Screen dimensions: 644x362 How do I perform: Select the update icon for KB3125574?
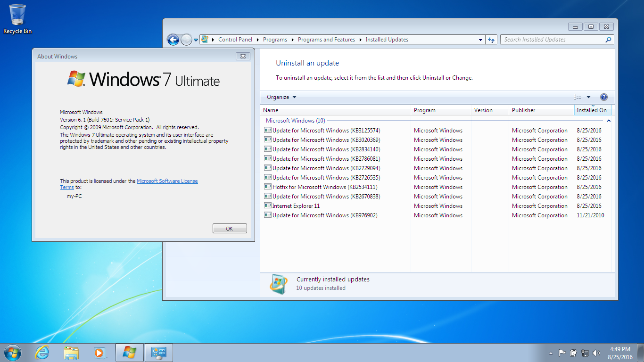[267, 130]
